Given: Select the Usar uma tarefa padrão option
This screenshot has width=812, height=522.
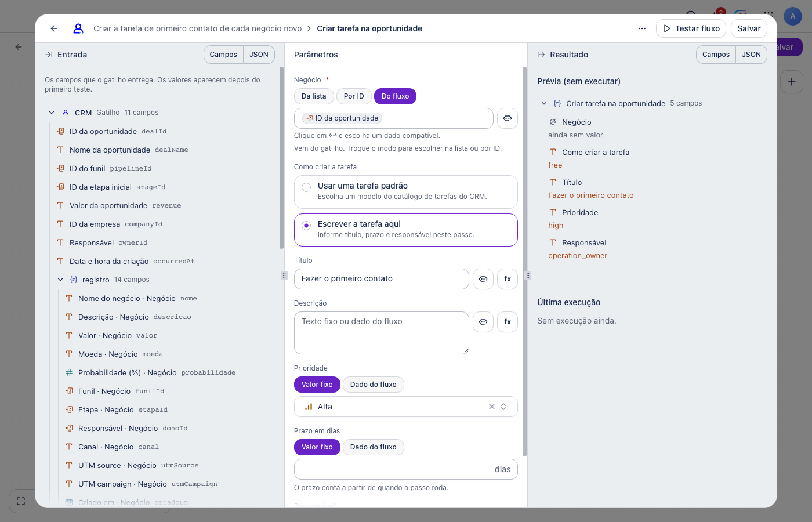Looking at the screenshot, I should click(406, 192).
